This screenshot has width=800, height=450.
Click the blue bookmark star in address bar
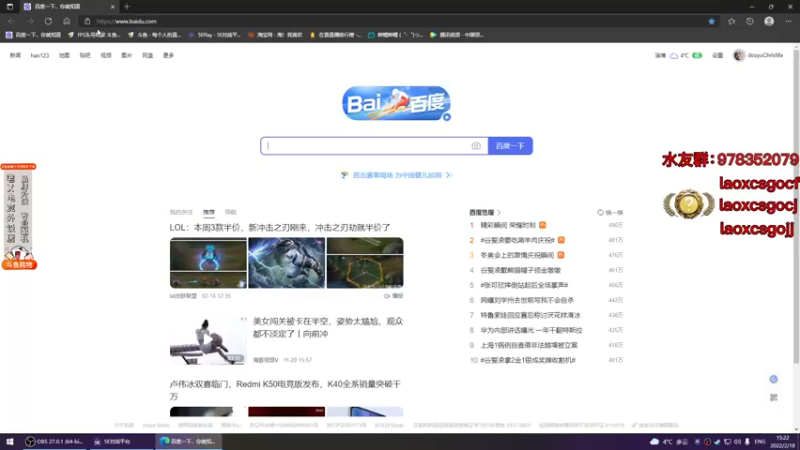pos(711,21)
